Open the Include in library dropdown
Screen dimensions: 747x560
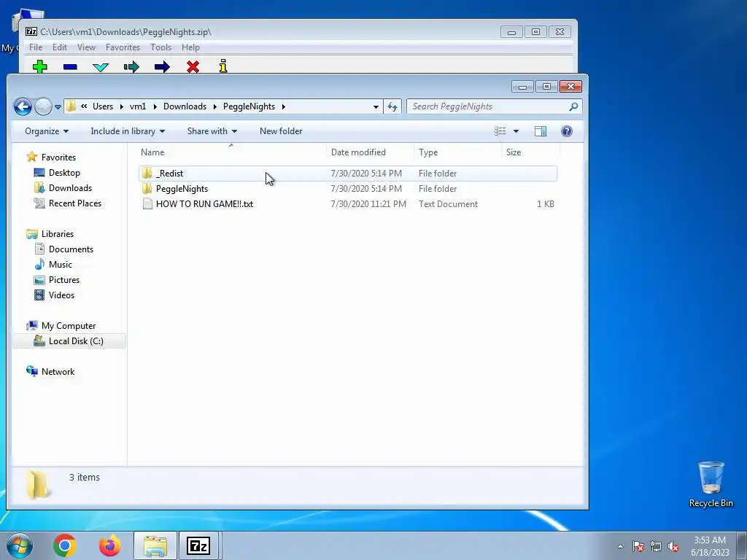128,131
